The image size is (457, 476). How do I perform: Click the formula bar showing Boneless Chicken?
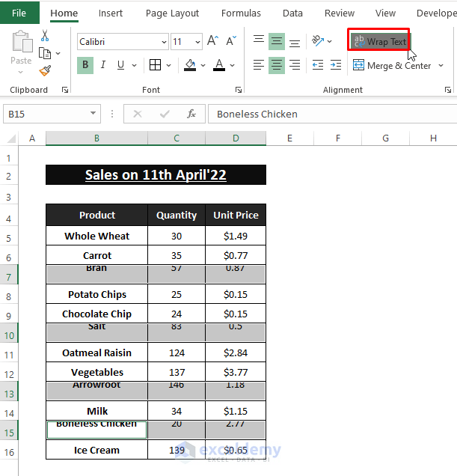333,115
